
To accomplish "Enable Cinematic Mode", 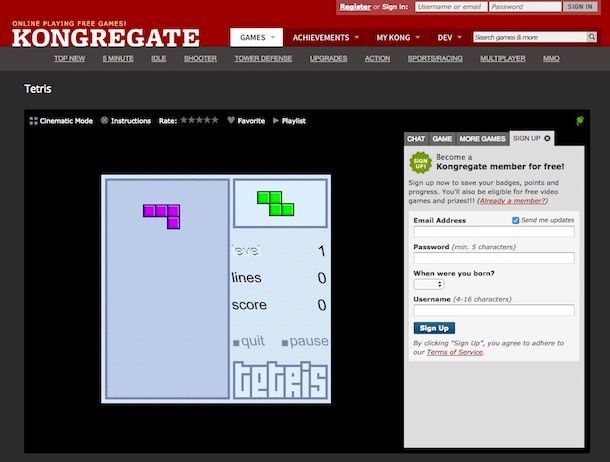I will point(61,121).
